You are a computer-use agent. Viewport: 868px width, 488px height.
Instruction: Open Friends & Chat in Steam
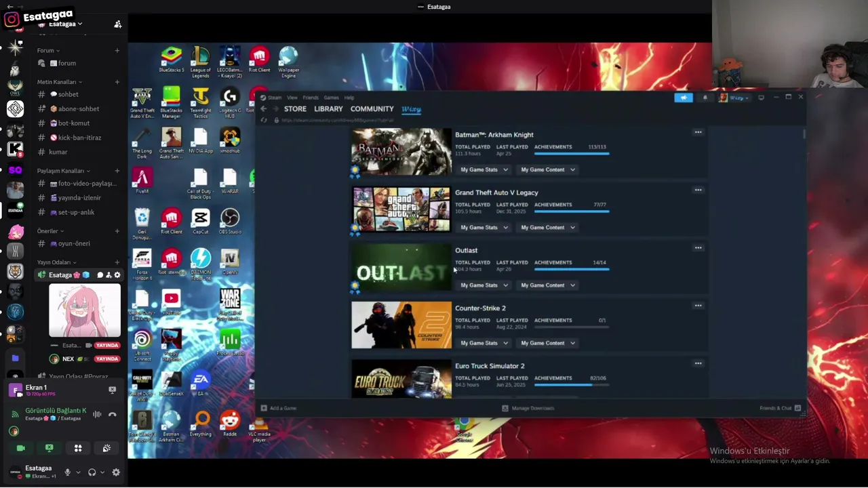(x=781, y=408)
